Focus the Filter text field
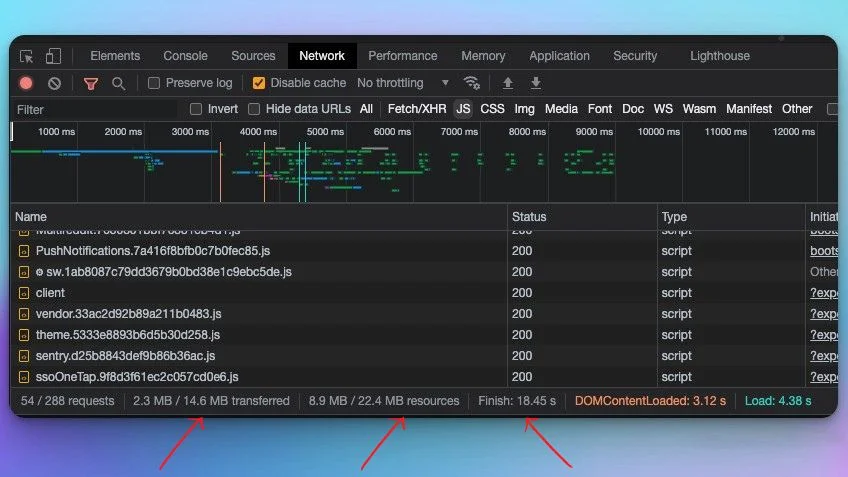 click(x=96, y=110)
